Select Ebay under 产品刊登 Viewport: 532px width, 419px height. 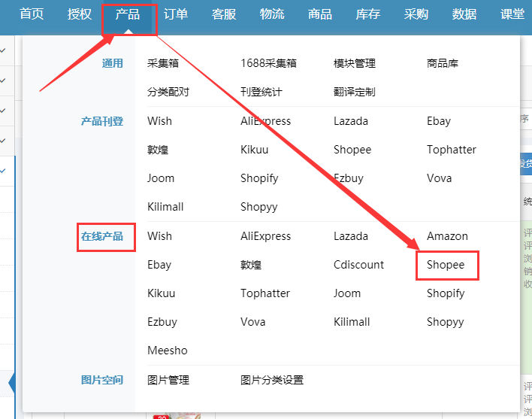(439, 121)
